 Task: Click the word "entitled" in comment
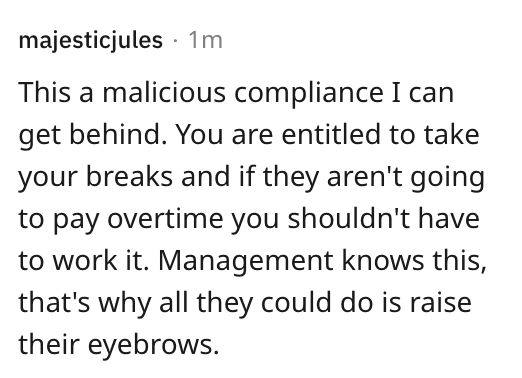tap(331, 134)
